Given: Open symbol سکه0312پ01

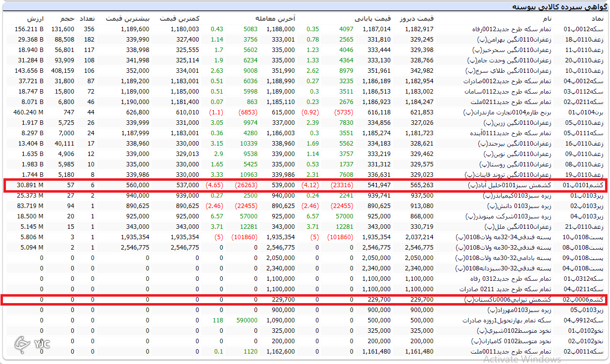Looking at the screenshot, I should (583, 279).
